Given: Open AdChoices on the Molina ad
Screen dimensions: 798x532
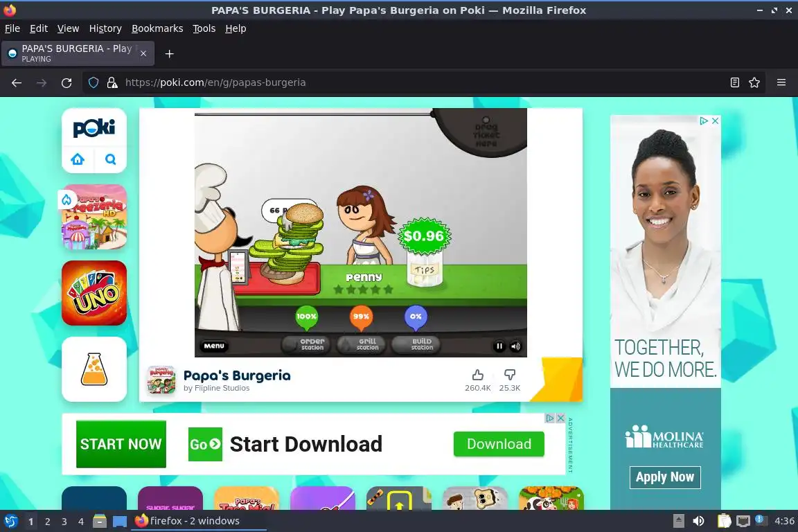Looking at the screenshot, I should (704, 121).
